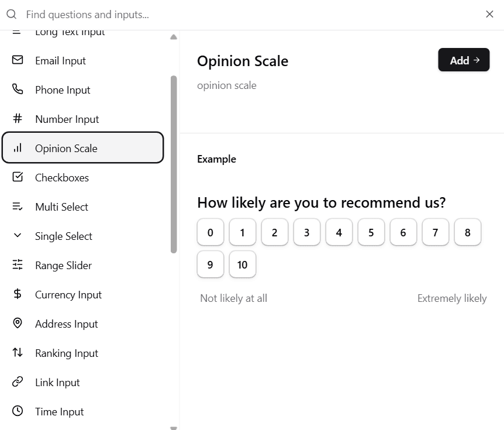The width and height of the screenshot is (504, 430).
Task: Select Long Text Input at the top
Action: click(x=70, y=32)
